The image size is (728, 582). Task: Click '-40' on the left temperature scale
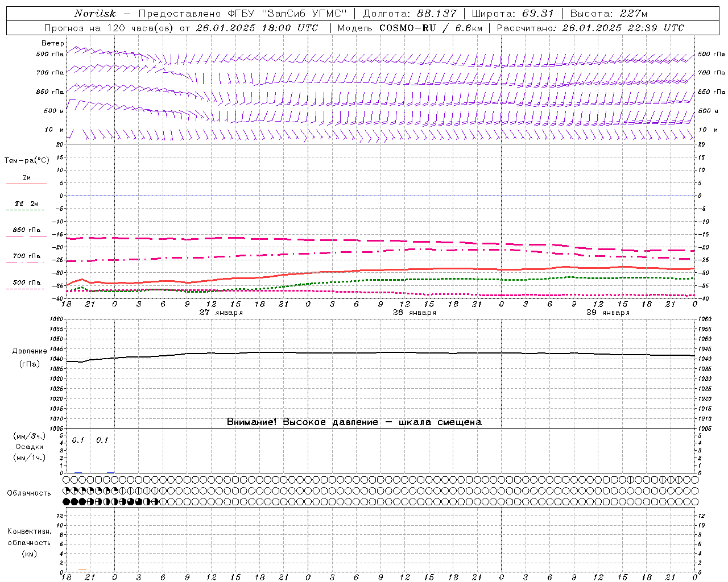pyautogui.click(x=58, y=299)
